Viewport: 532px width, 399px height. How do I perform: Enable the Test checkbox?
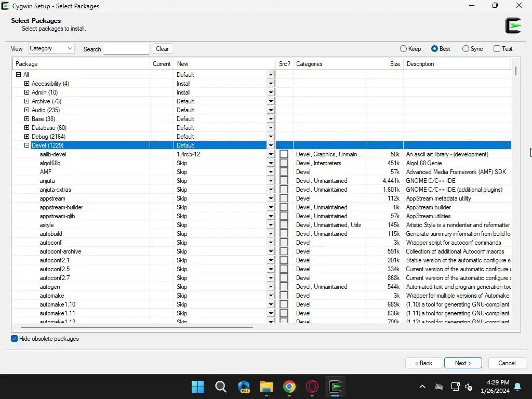497,48
